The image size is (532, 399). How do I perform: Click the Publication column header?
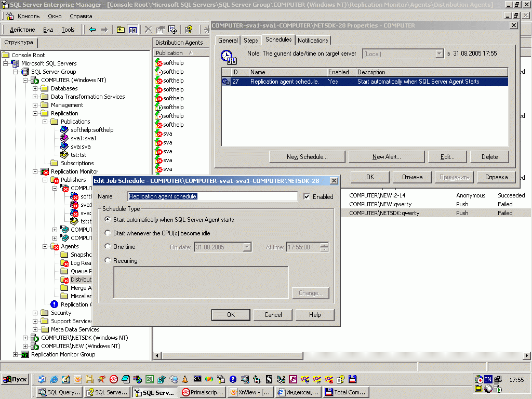181,53
